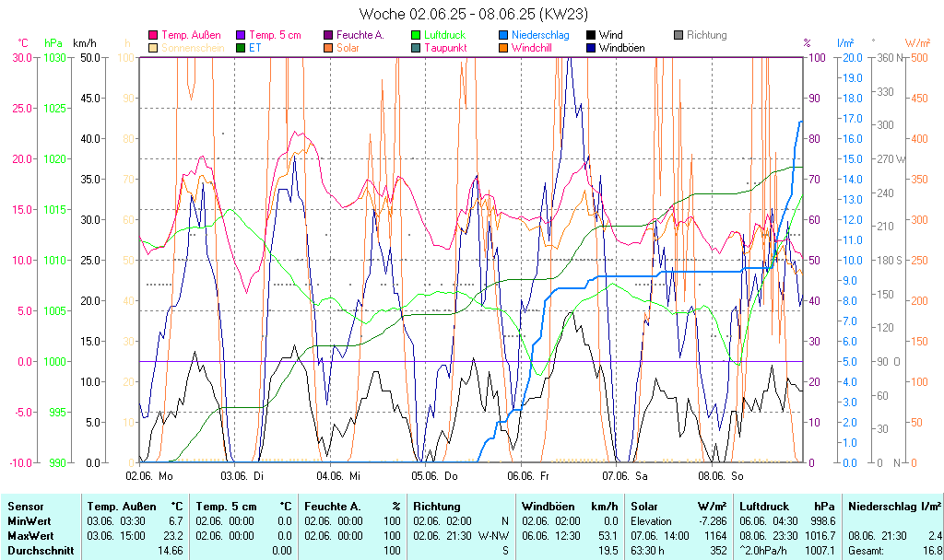Click the 05.06. Do date on the x-axis
The image size is (944, 560).
point(435,476)
